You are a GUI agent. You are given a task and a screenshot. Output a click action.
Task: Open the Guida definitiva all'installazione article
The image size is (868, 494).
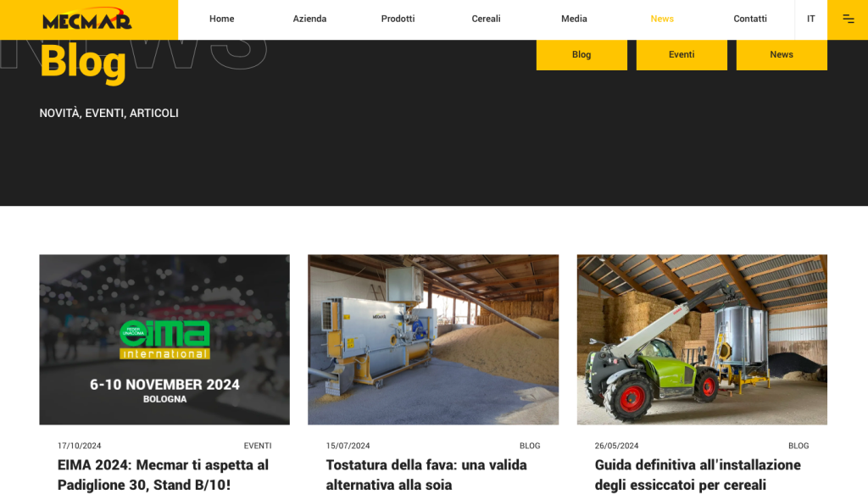(x=698, y=475)
